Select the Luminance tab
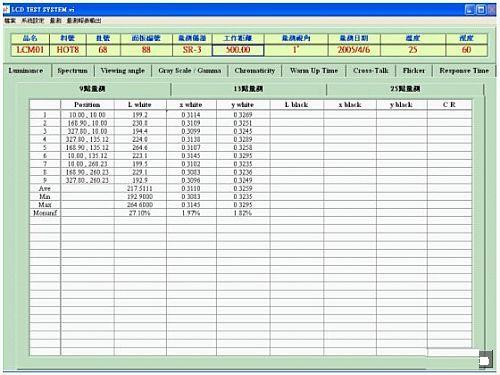The height and width of the screenshot is (375, 500). point(26,71)
